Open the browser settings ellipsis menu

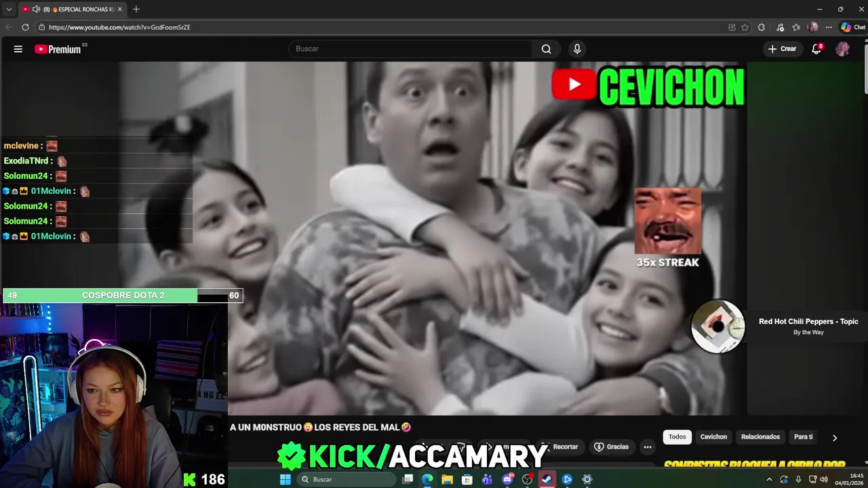(x=828, y=27)
